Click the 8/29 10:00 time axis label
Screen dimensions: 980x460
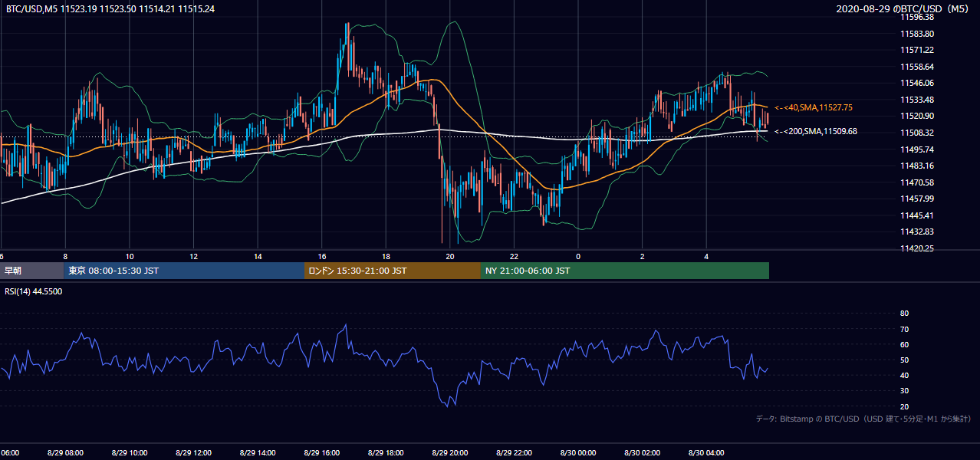click(129, 453)
